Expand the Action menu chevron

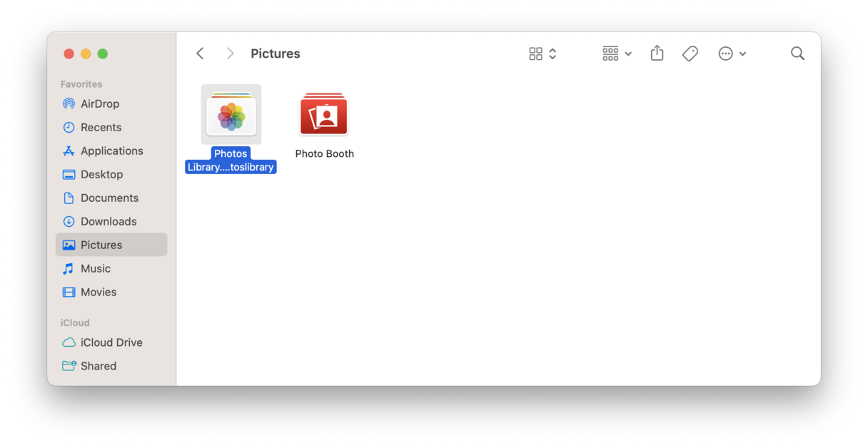coord(743,54)
